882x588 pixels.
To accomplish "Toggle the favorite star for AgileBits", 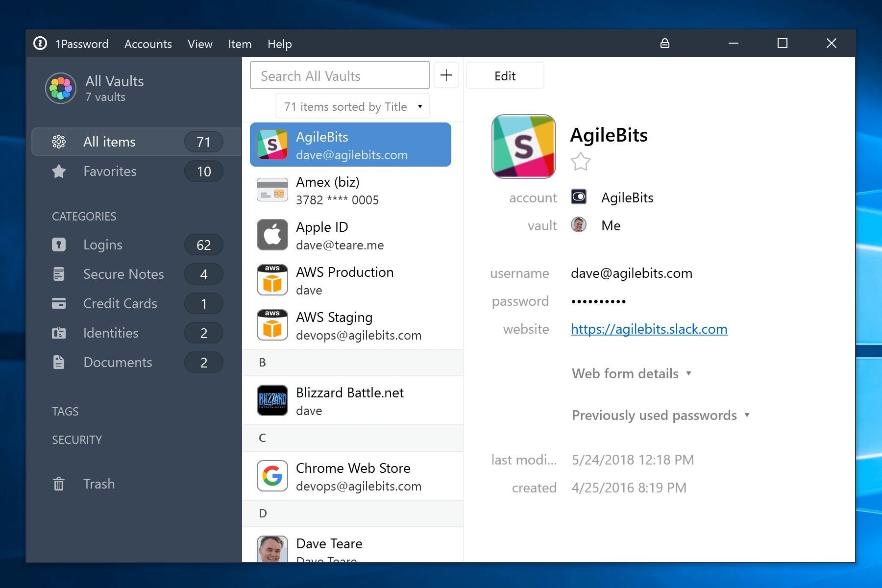I will pyautogui.click(x=580, y=162).
